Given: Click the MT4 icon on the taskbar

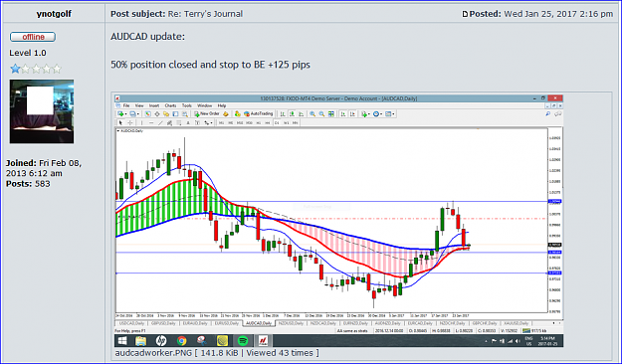Looking at the screenshot, I should (x=263, y=340).
